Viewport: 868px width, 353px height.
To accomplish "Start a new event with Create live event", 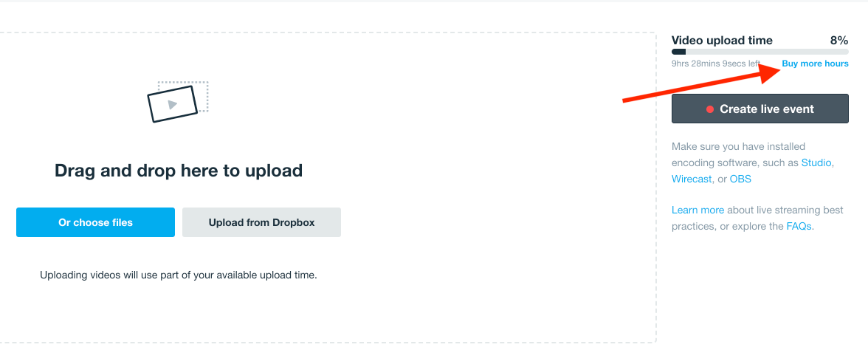I will pos(759,109).
